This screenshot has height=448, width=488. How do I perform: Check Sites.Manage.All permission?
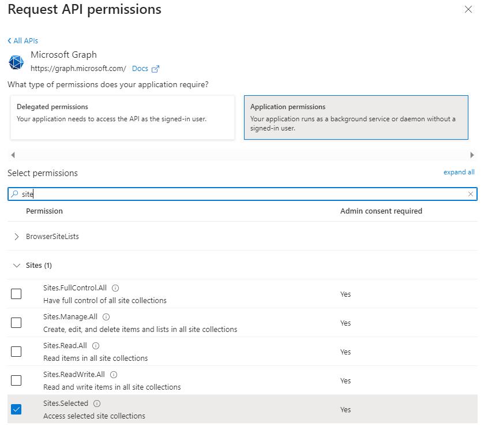(16, 323)
